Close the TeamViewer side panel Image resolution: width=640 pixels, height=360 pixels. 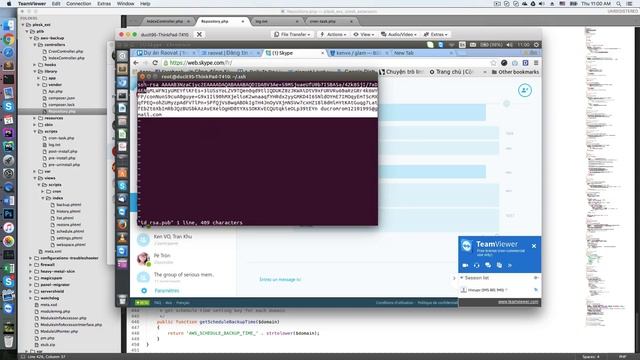[534, 246]
